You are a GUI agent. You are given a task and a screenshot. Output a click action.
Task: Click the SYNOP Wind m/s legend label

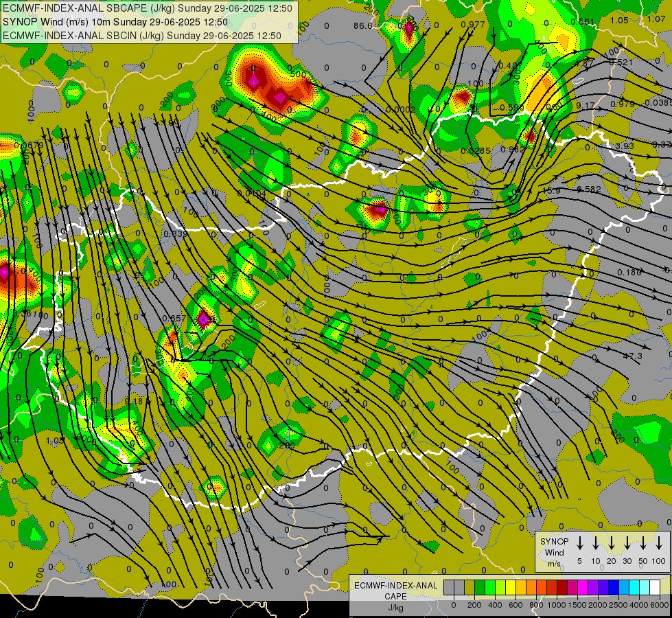pos(554,553)
